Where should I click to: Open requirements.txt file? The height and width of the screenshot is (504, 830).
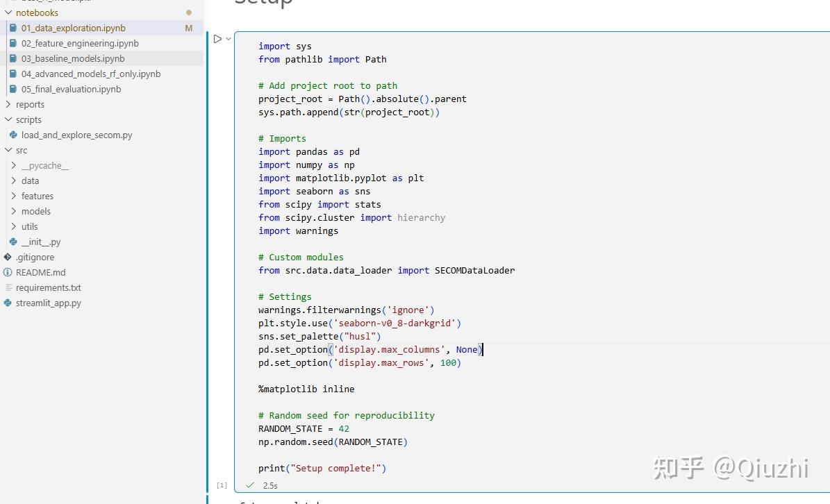(48, 287)
